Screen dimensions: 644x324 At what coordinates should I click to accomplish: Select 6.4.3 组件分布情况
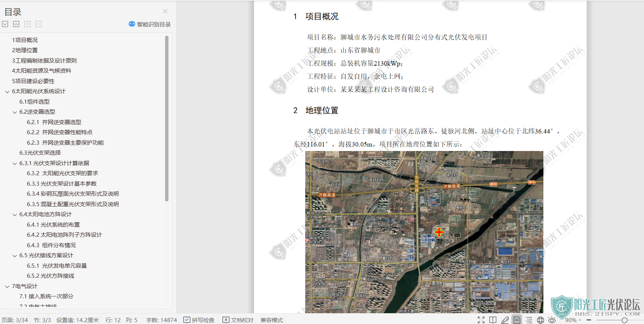point(51,245)
